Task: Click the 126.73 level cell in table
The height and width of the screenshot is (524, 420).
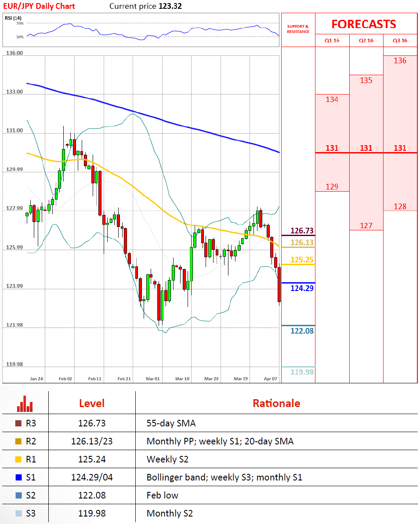Action: point(92,423)
